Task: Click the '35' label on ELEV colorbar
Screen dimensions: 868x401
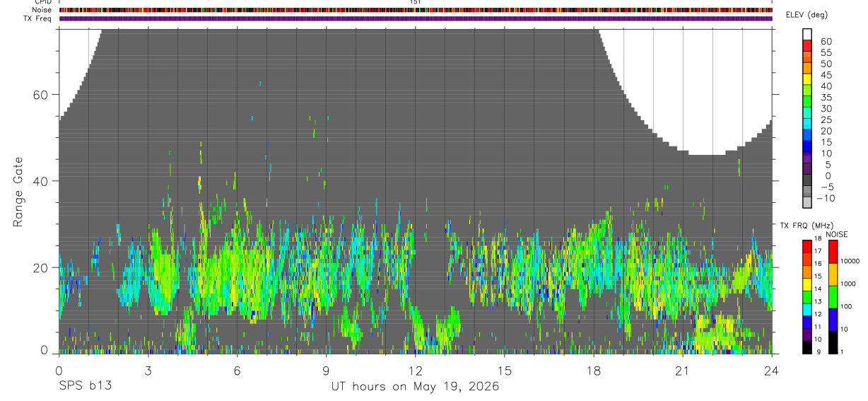Action: tap(826, 98)
